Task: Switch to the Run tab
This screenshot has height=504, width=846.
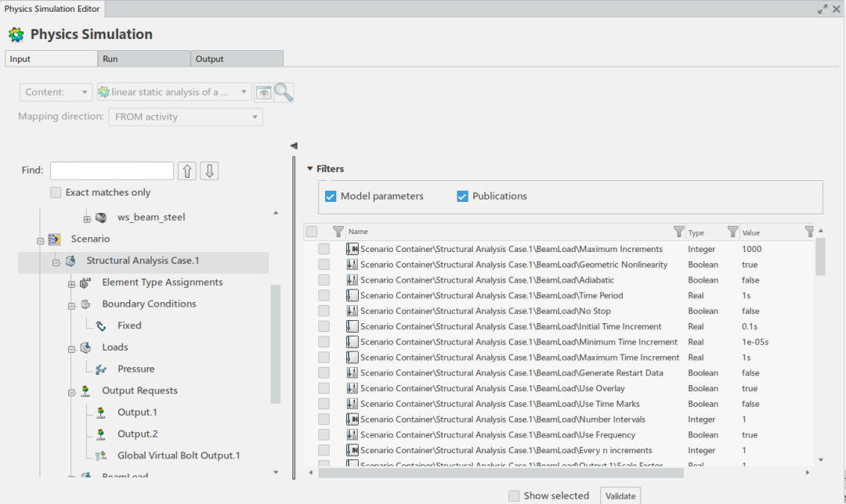Action: [144, 59]
